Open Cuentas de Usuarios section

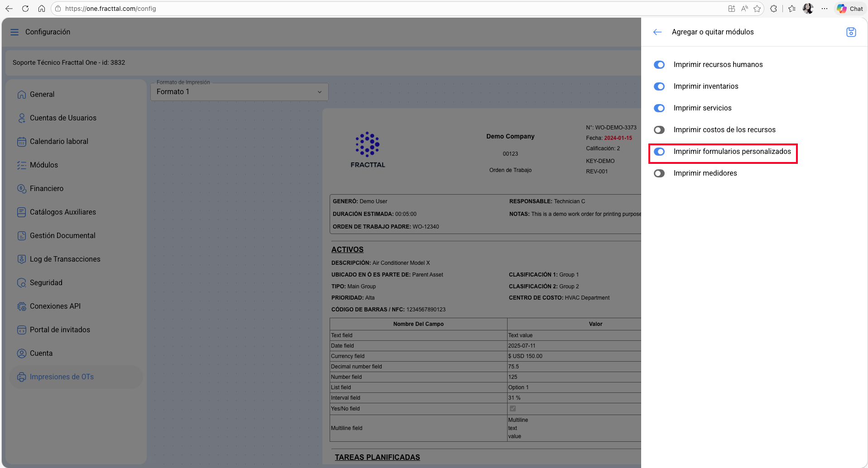(x=76, y=118)
